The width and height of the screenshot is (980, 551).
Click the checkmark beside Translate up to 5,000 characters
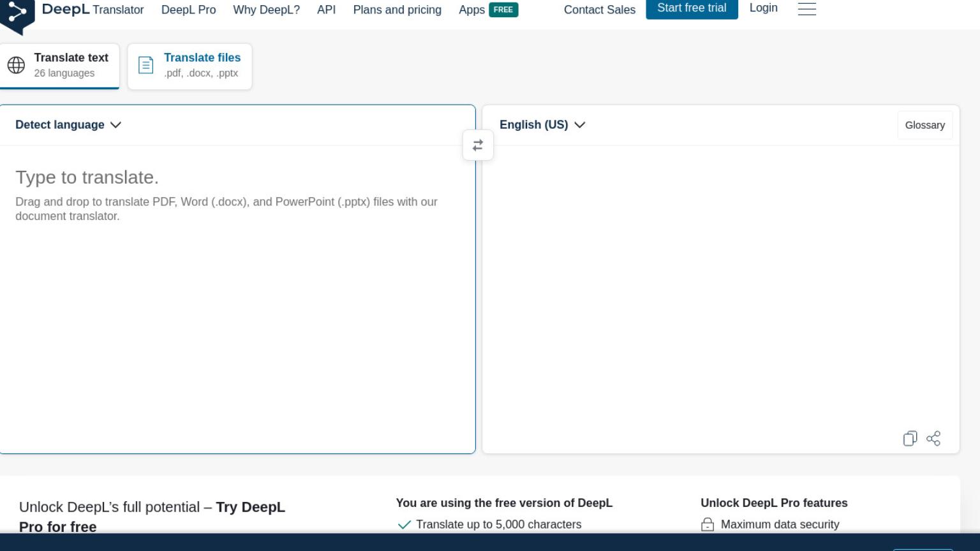[404, 525]
